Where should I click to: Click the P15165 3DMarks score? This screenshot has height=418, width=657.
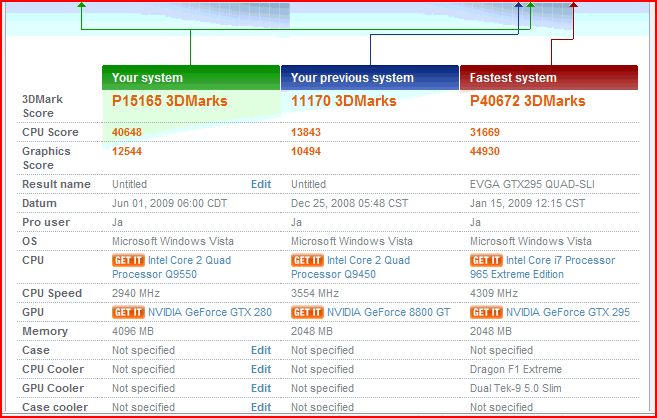[170, 101]
